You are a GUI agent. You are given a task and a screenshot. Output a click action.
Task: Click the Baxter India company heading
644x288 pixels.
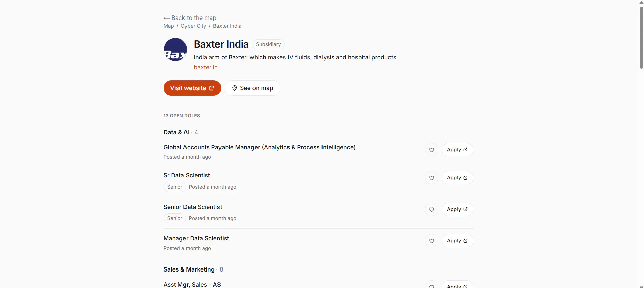tap(221, 44)
